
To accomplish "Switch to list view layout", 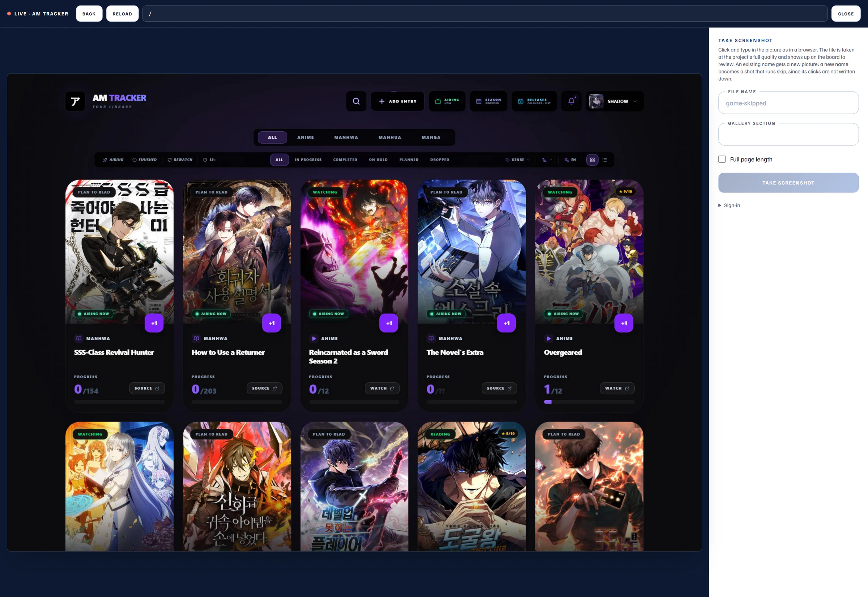I will click(604, 160).
